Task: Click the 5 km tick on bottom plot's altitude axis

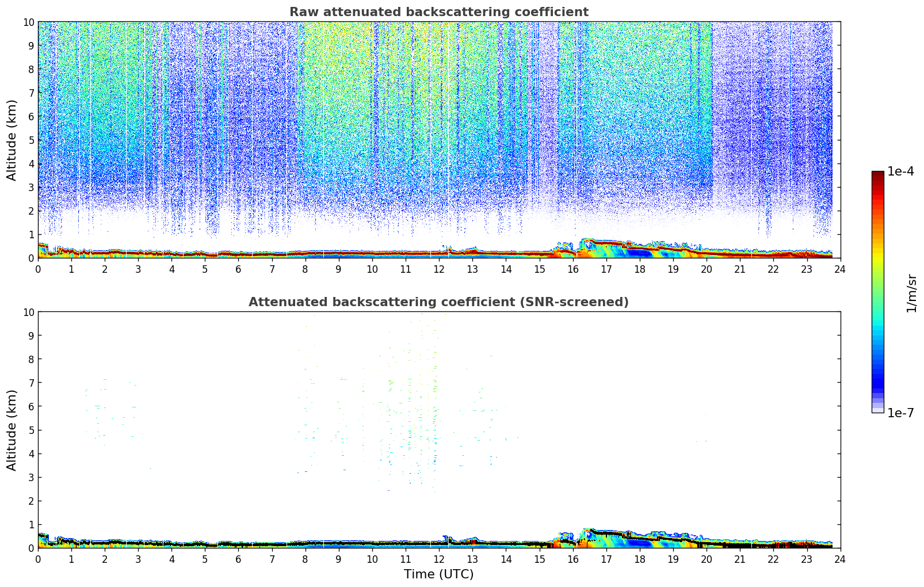Action: (31, 430)
